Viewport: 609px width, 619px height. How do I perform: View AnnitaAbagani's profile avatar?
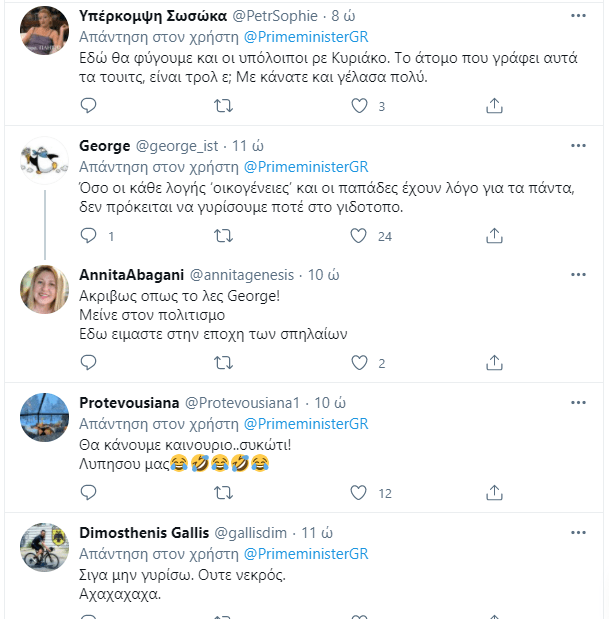[x=44, y=289]
